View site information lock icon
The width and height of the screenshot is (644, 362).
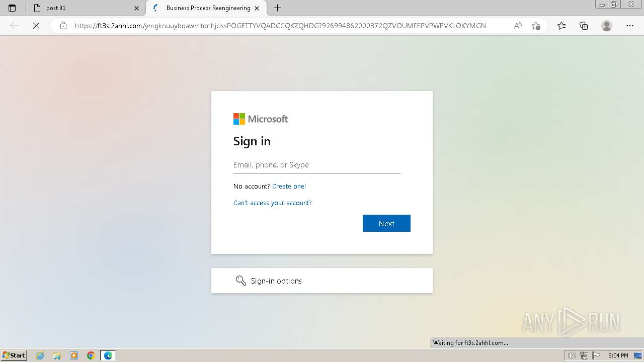(63, 26)
